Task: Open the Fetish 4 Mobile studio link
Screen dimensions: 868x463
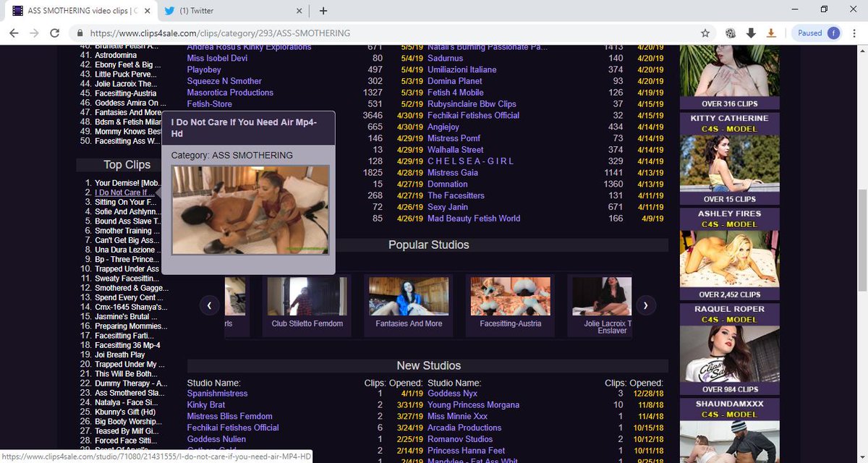Action: point(456,93)
